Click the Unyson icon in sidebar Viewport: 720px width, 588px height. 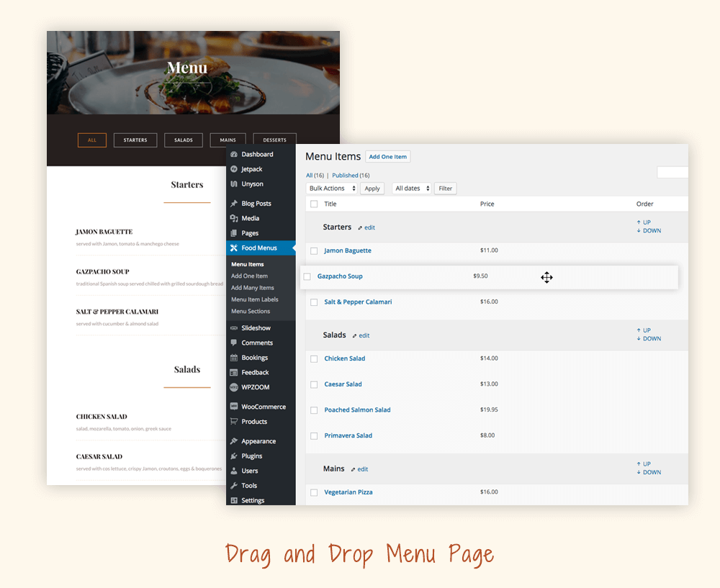coord(234,184)
